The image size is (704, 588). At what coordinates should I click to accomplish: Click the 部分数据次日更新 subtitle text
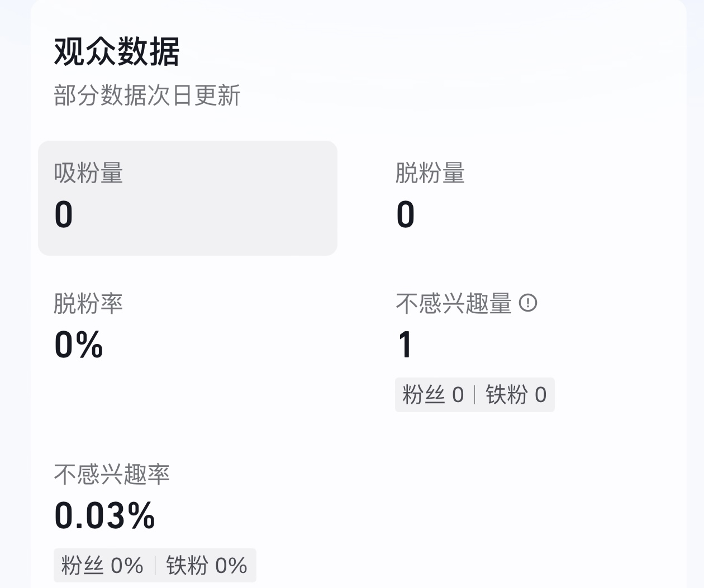(147, 95)
